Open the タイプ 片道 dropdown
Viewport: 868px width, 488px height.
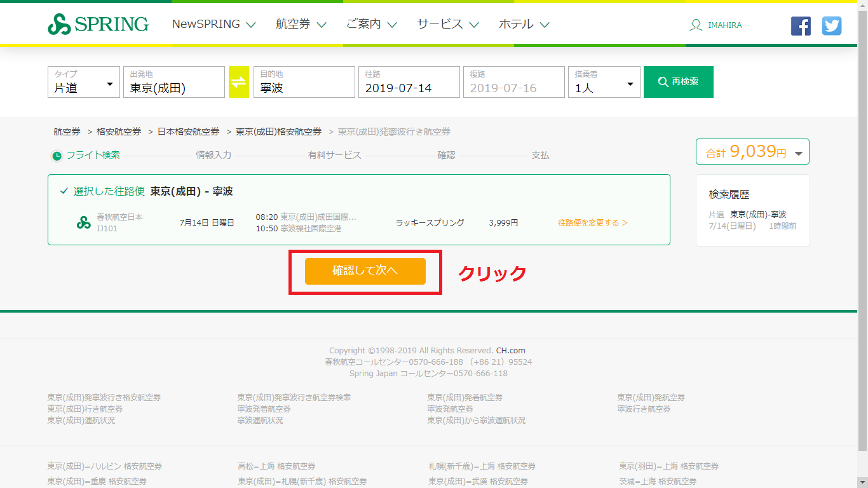tap(83, 83)
